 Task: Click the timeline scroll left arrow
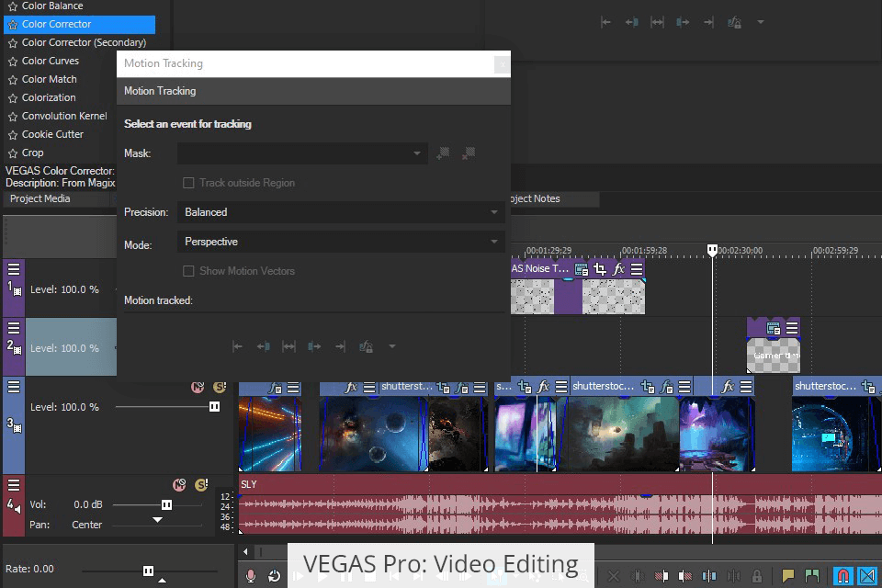pos(246,552)
